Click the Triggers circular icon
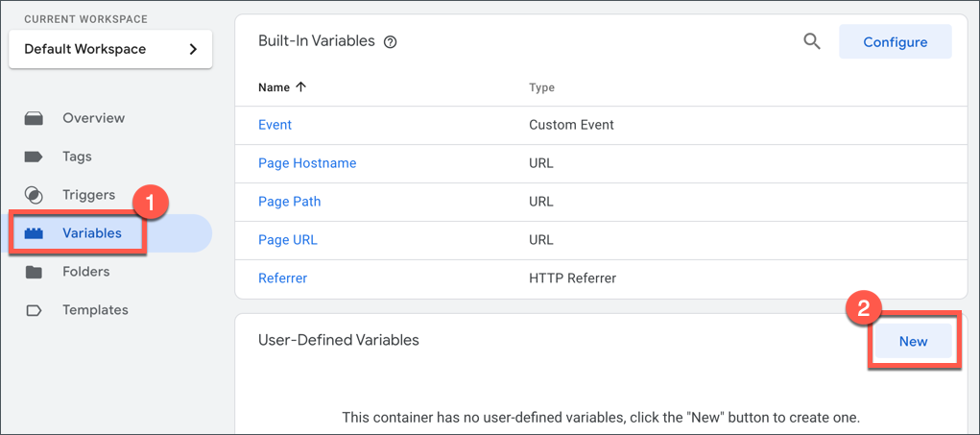The image size is (980, 435). [x=34, y=195]
